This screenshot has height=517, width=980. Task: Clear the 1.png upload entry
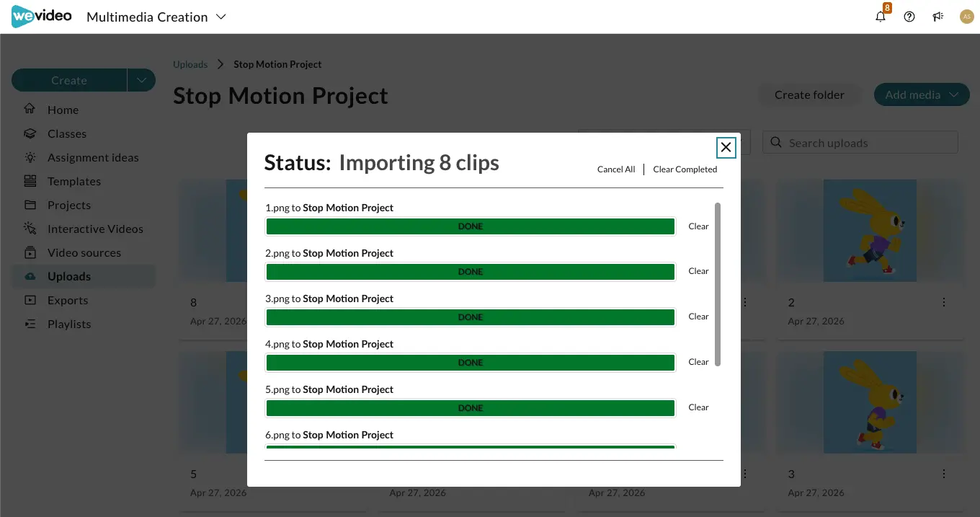(698, 226)
